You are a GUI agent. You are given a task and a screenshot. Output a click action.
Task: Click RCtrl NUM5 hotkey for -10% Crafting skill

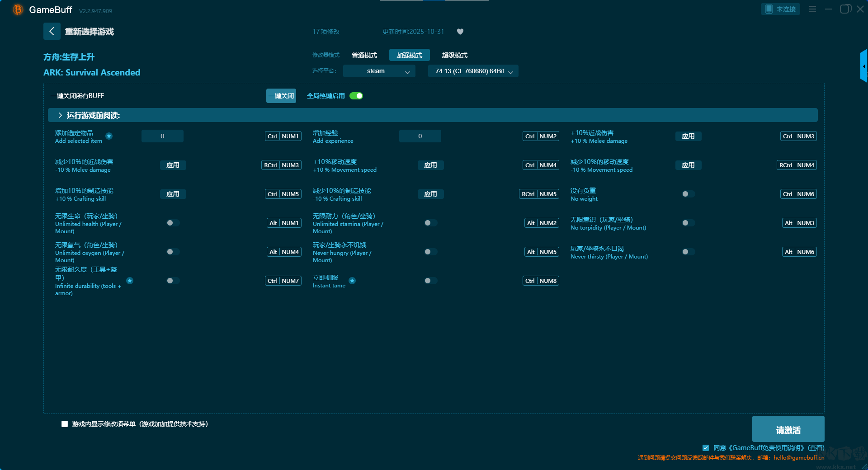pos(539,194)
